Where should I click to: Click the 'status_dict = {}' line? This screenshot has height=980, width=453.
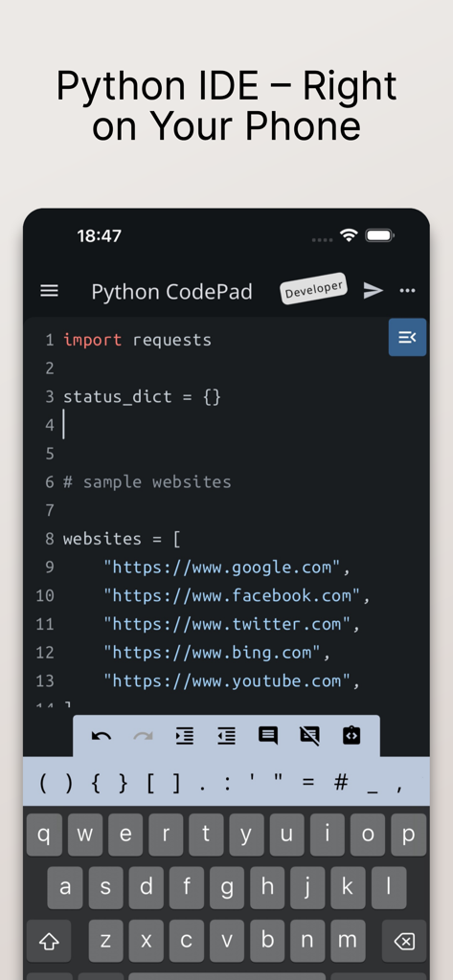142,397
